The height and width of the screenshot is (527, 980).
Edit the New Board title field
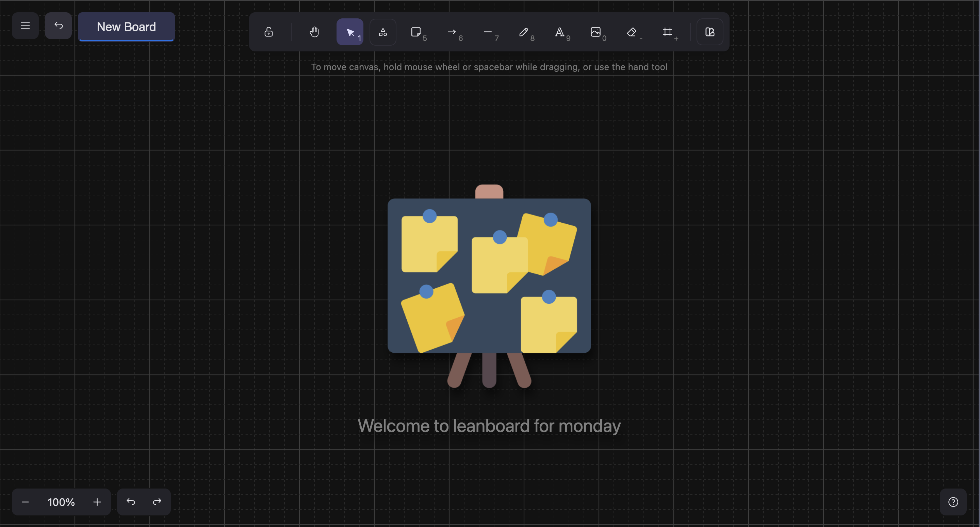(126, 27)
